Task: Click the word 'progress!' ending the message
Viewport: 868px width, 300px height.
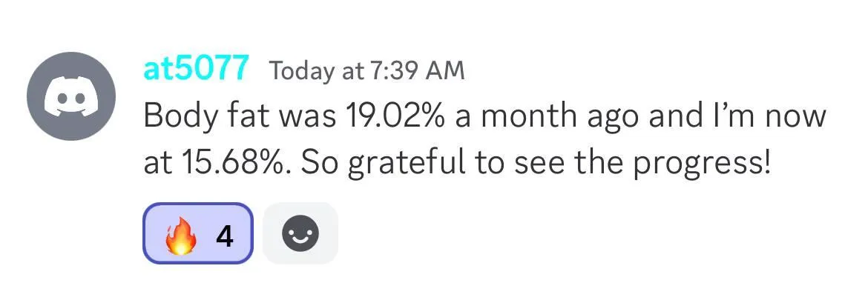Action: pos(701,166)
